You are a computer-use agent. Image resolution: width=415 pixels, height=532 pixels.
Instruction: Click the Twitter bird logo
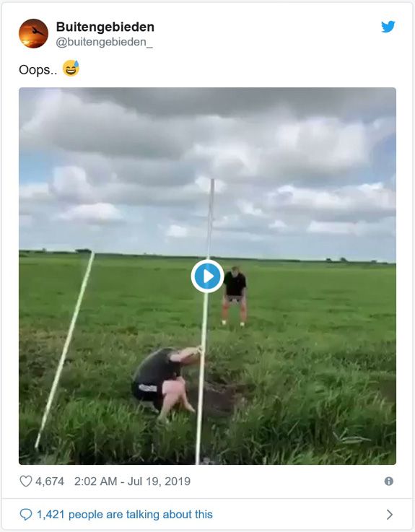click(x=388, y=27)
